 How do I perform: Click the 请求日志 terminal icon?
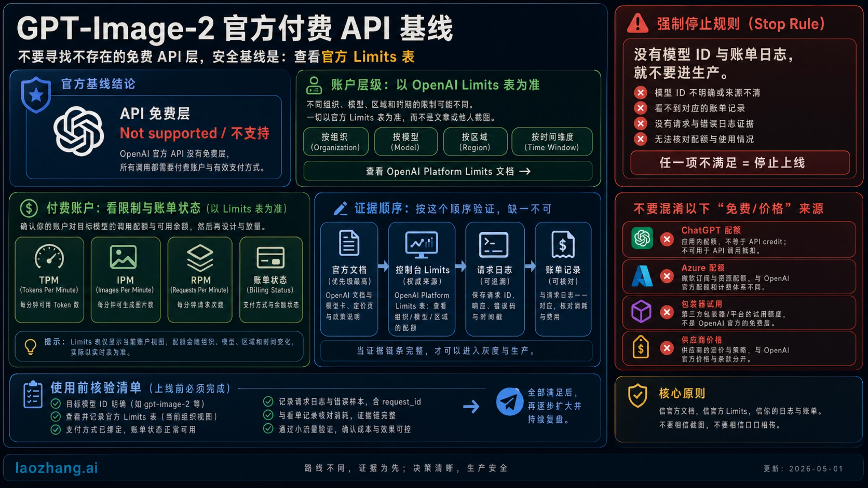pyautogui.click(x=494, y=245)
